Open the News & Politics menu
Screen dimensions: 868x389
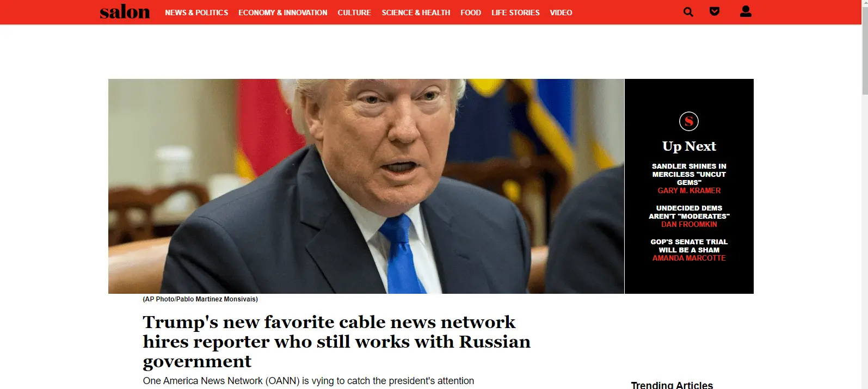[x=196, y=13]
